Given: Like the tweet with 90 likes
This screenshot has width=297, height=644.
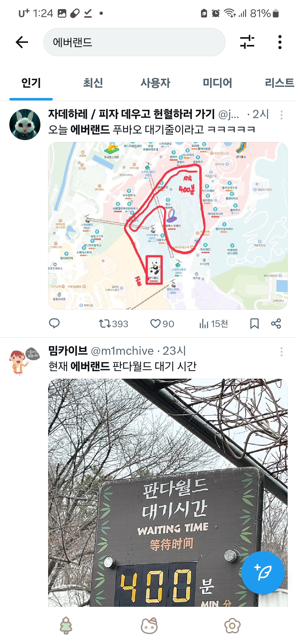Looking at the screenshot, I should click(162, 324).
